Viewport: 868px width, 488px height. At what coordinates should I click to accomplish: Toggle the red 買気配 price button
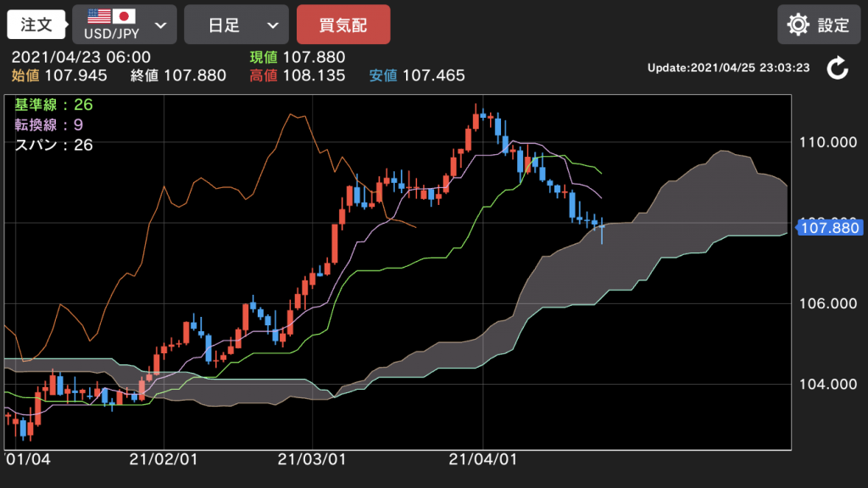(x=343, y=25)
